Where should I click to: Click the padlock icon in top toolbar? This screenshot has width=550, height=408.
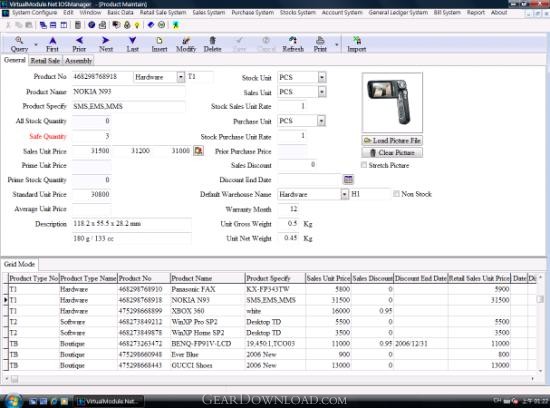point(127,25)
